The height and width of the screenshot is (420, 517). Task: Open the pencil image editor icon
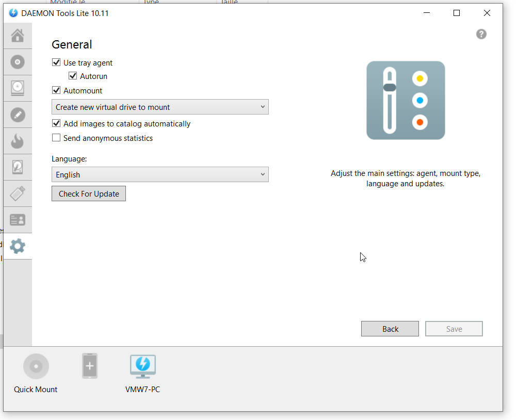click(x=18, y=115)
